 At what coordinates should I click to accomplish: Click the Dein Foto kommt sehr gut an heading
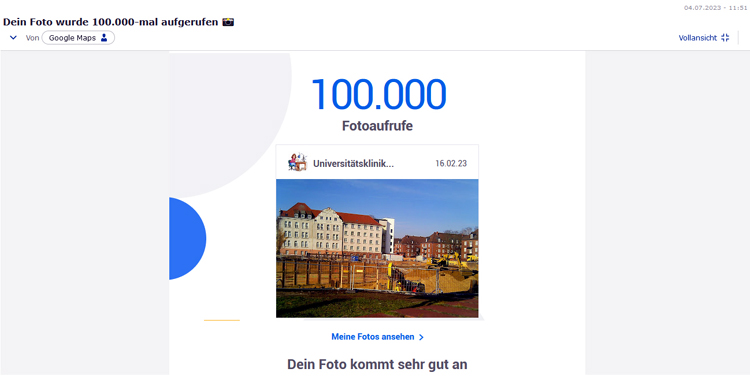point(377,365)
